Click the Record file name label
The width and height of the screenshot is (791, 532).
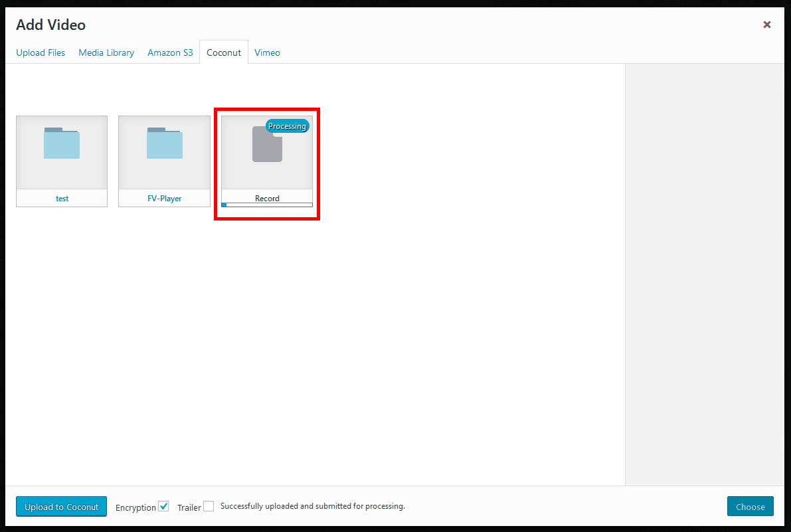[x=267, y=198]
